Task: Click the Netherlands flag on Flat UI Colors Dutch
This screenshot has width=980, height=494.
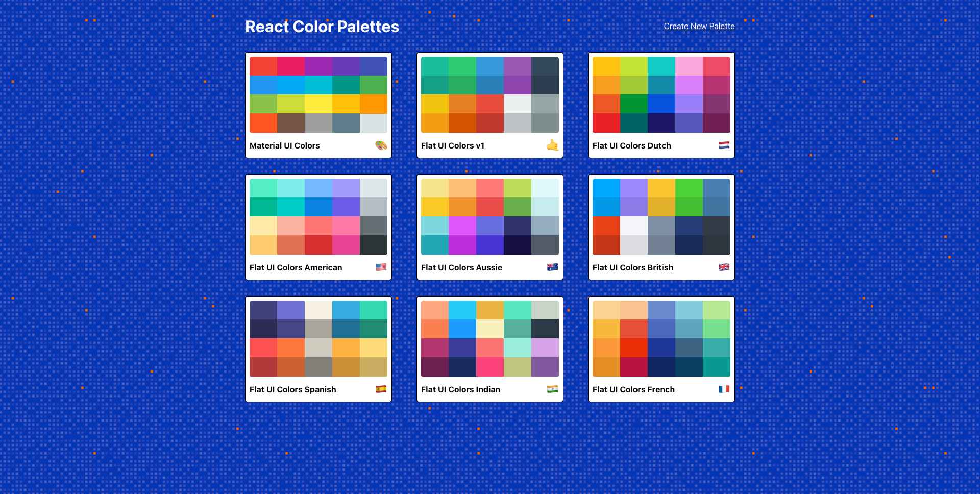Action: tap(724, 145)
